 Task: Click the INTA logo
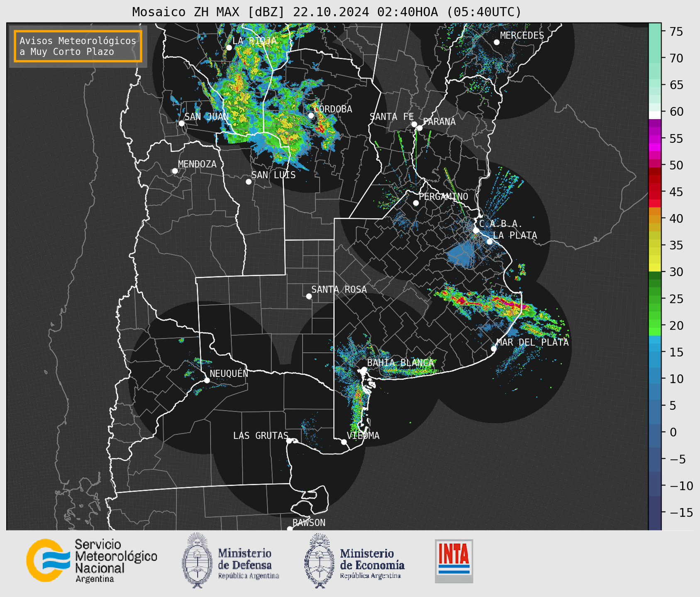[x=454, y=561]
